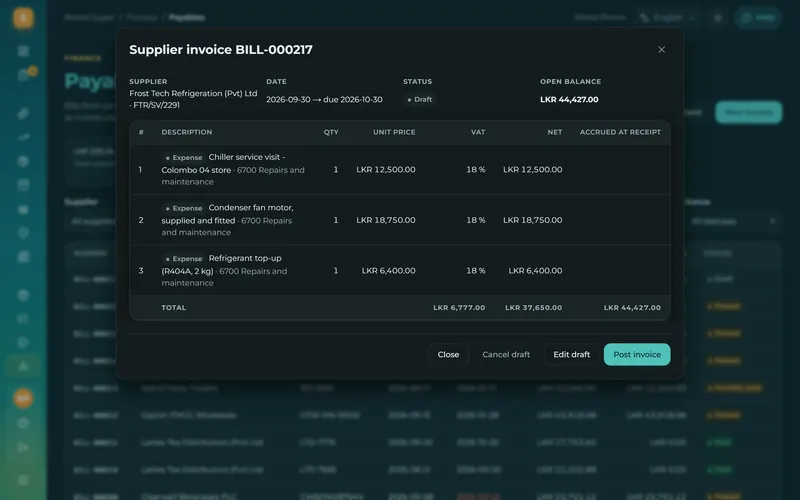Screen dimensions: 800x500
Task: Click unit price LKR 18,750.00
Action: (386, 220)
